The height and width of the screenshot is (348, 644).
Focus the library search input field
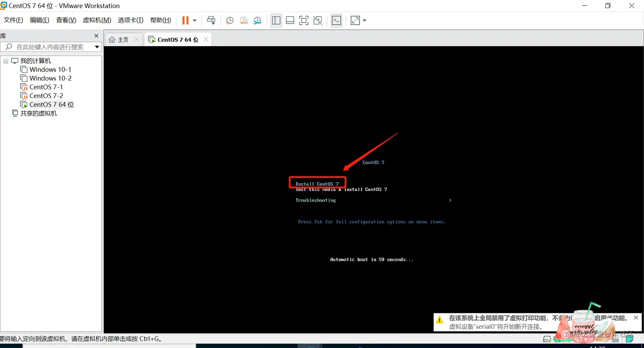coord(50,47)
